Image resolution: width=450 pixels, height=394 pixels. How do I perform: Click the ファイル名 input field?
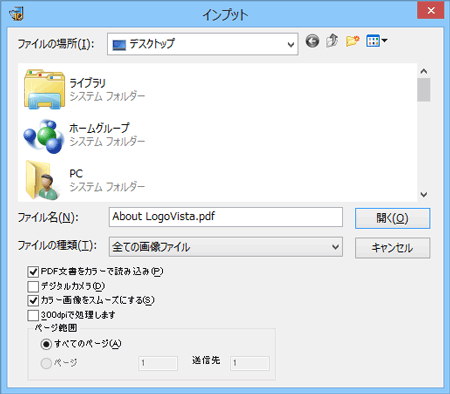coord(226,217)
